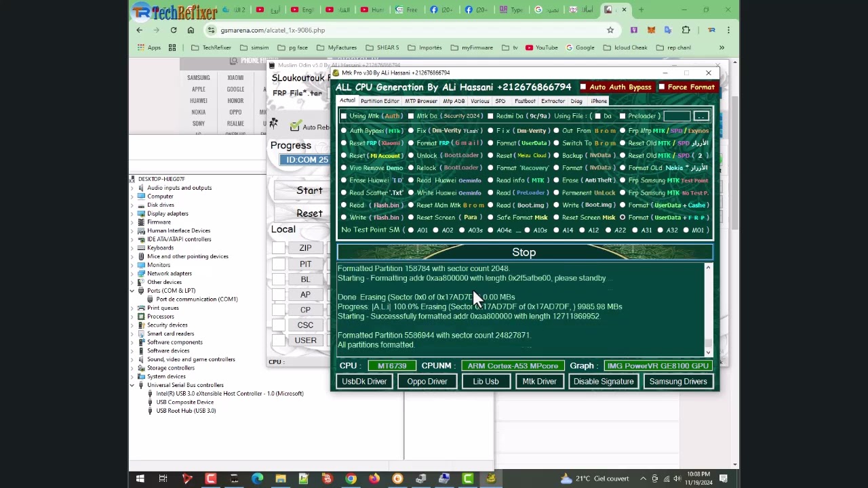868x488 pixels.
Task: Go to the Extractor tab
Action: click(x=553, y=101)
